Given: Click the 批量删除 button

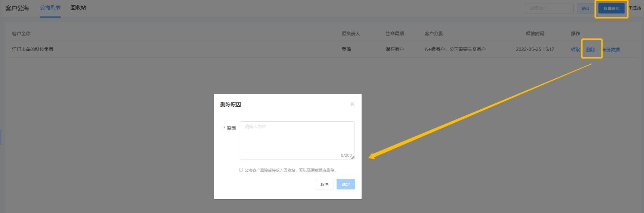Looking at the screenshot, I should pos(612,8).
